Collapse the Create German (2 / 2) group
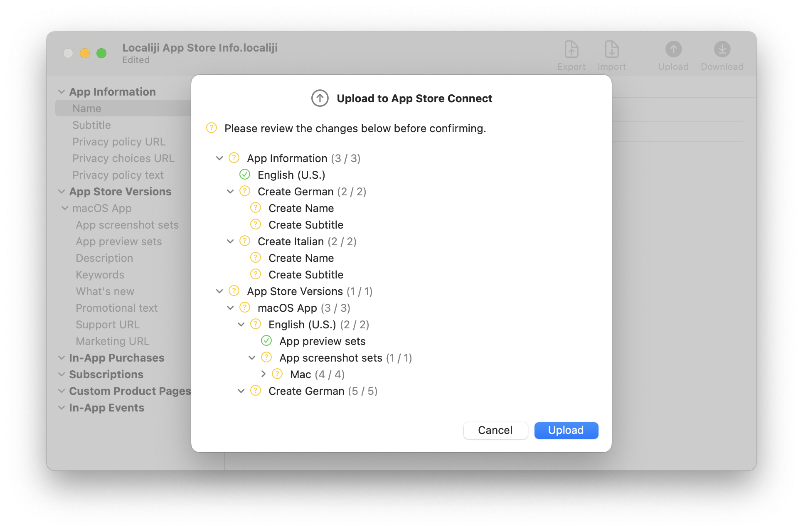The height and width of the screenshot is (532, 803). pos(230,192)
